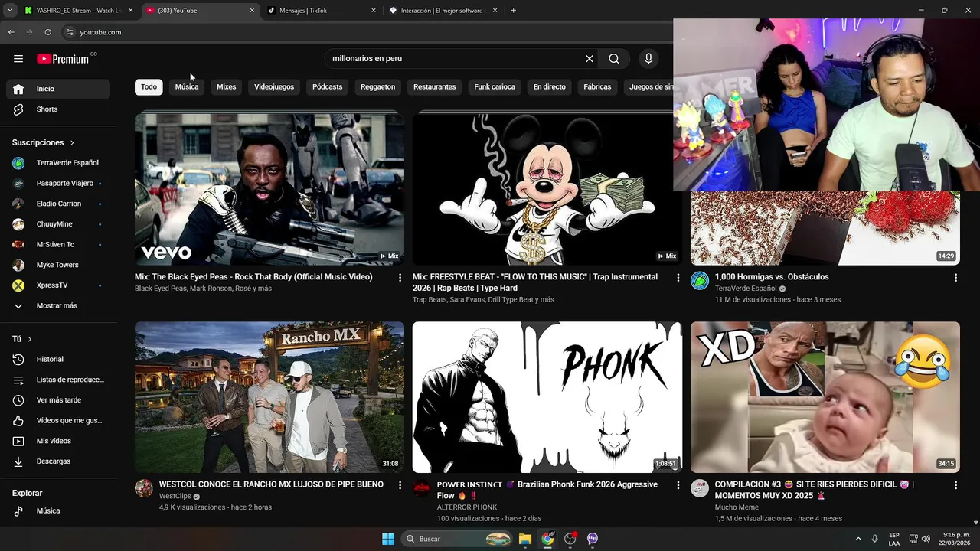This screenshot has width=980, height=551.
Task: Play the PHONK Brazilian Funk video thumbnail
Action: click(x=547, y=397)
